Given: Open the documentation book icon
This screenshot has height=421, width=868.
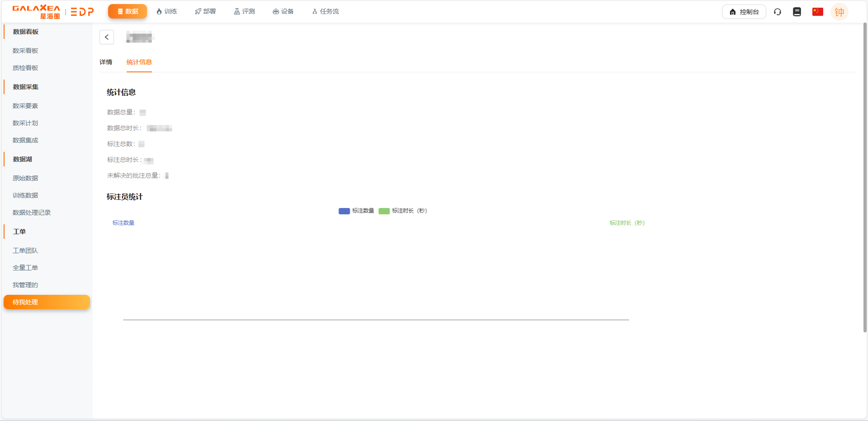Looking at the screenshot, I should point(797,12).
